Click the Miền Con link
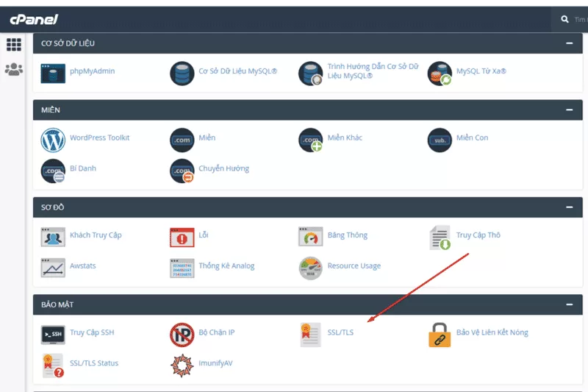 coord(472,138)
